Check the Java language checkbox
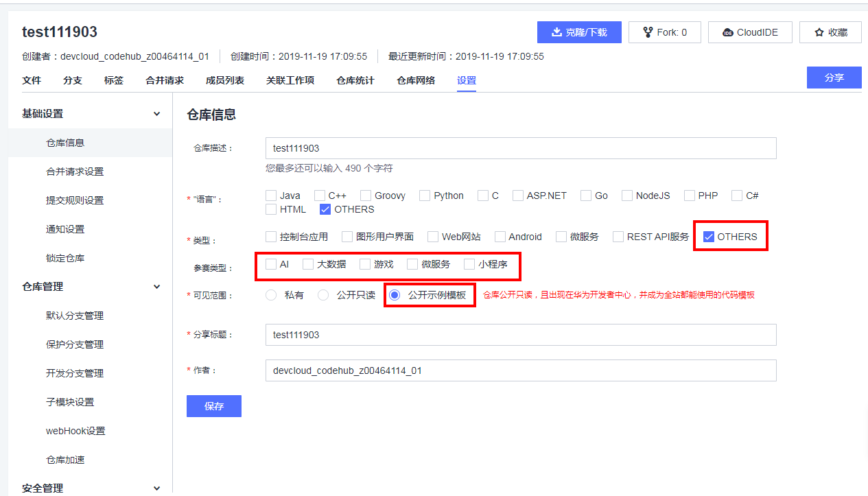The height and width of the screenshot is (496, 868). [272, 196]
